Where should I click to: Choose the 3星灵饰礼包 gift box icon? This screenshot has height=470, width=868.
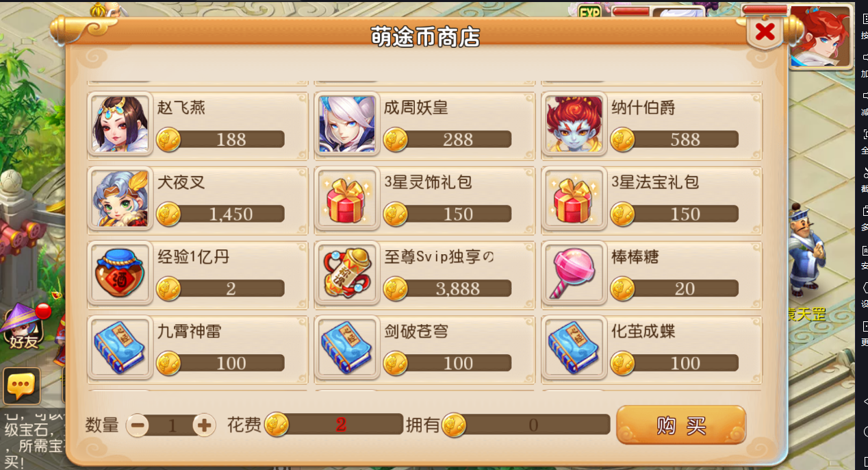pyautogui.click(x=347, y=199)
